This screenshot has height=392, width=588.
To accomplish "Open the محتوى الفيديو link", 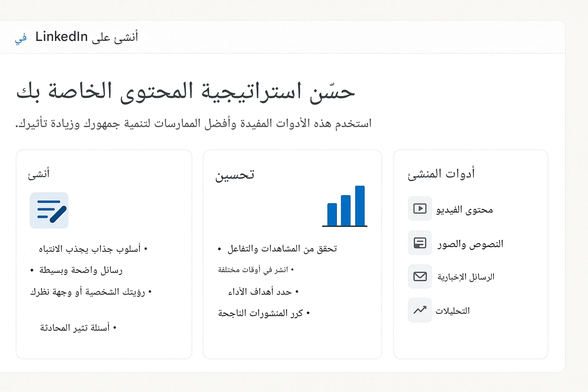I will coord(464,210).
